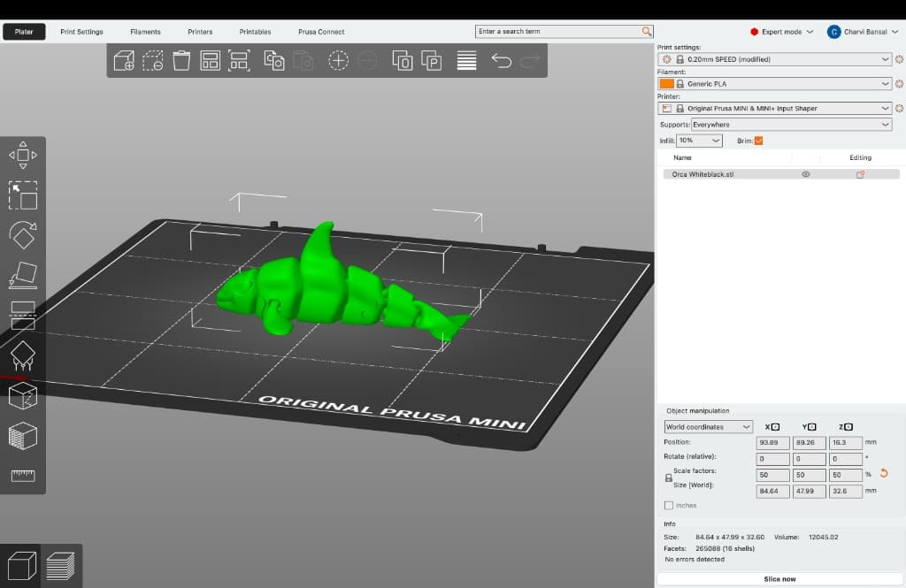This screenshot has width=906, height=588.
Task: Click the orange filament color swatch
Action: [666, 84]
